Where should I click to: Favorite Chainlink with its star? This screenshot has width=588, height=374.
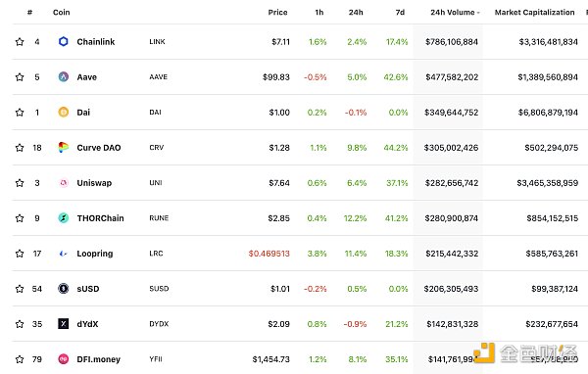click(x=20, y=41)
